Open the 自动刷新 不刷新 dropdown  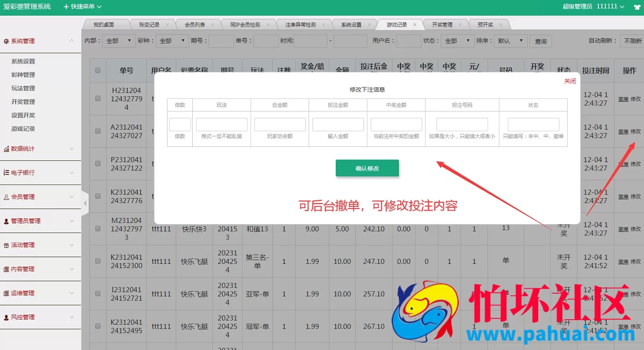point(632,41)
